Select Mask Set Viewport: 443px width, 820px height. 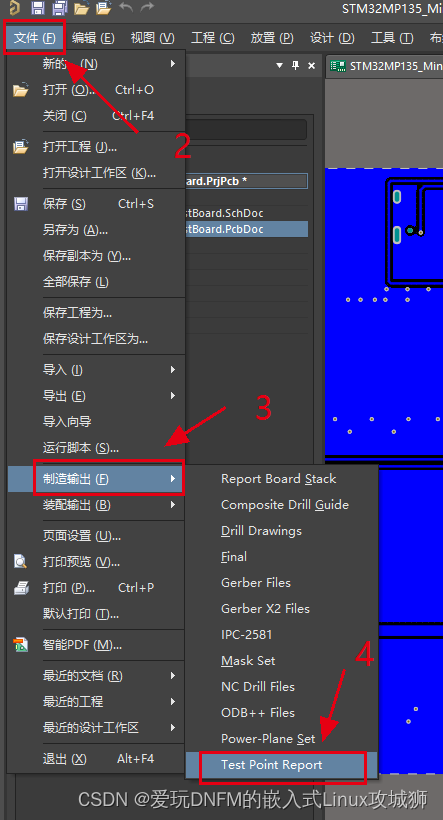(x=281, y=660)
